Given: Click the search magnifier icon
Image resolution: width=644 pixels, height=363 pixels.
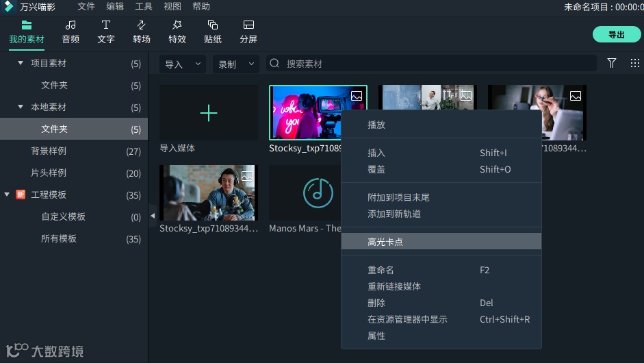Looking at the screenshot, I should point(274,63).
